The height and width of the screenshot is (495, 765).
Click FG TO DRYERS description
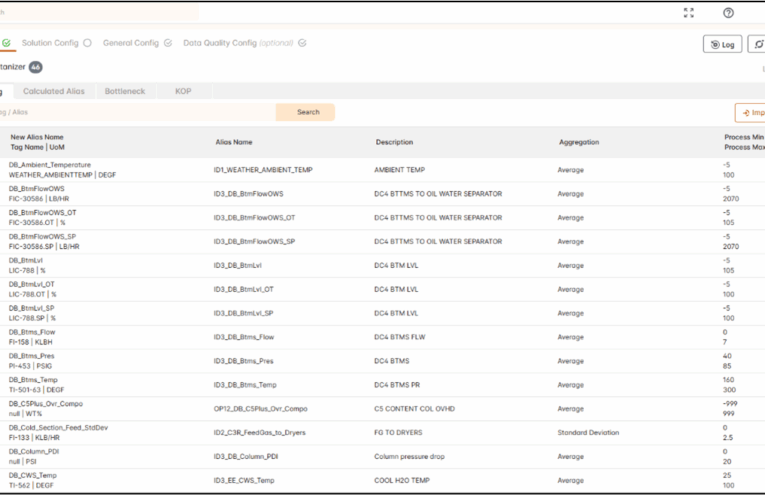[x=398, y=433]
